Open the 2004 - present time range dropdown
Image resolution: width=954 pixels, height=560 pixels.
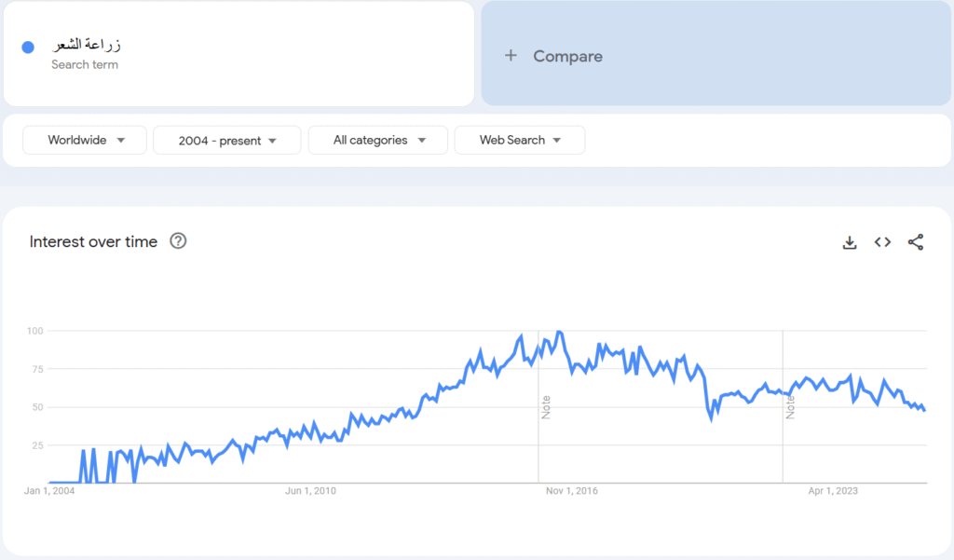[x=227, y=140]
